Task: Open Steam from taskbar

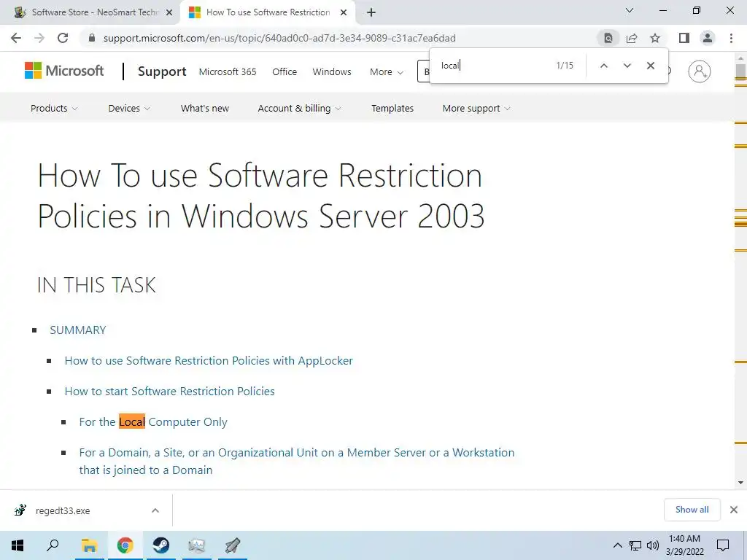Action: tap(161, 545)
